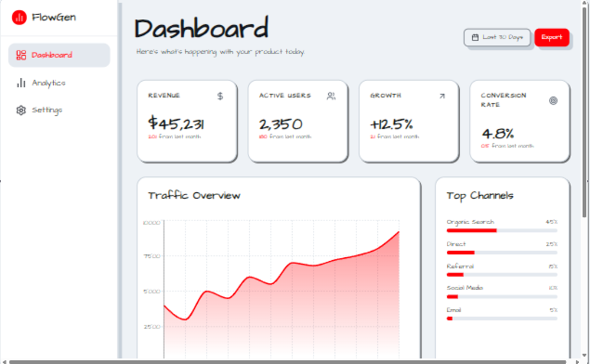Viewport: 590px width, 364px height.
Task: Click the 10000 y-axis label
Action: (151, 223)
